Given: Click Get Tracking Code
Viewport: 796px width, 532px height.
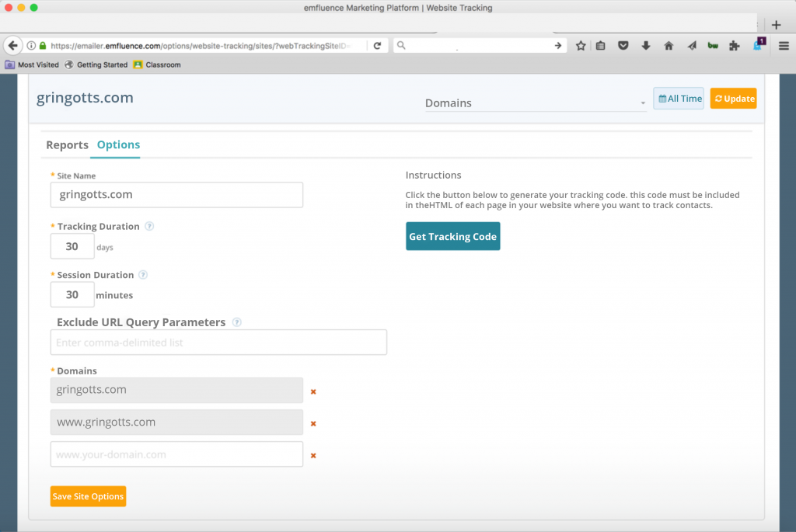Looking at the screenshot, I should pyautogui.click(x=452, y=236).
